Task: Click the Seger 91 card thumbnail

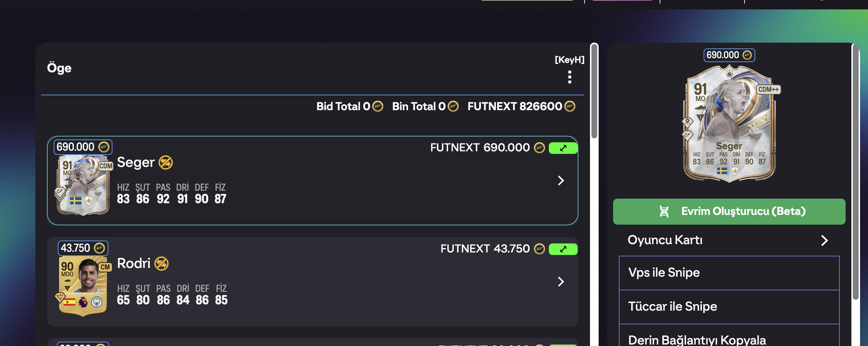Action: coord(83,185)
